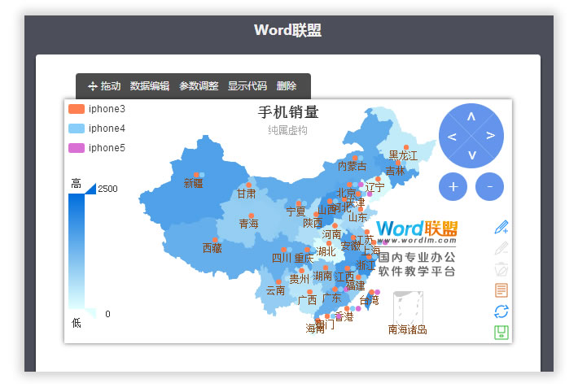Zoom in using the + round button
Image resolution: width=578 pixels, height=392 pixels.
pyautogui.click(x=453, y=186)
